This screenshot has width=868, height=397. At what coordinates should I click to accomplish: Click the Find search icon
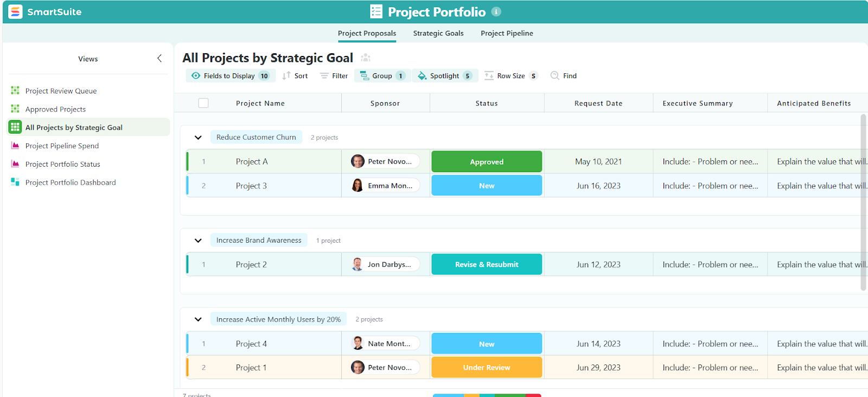pos(554,75)
